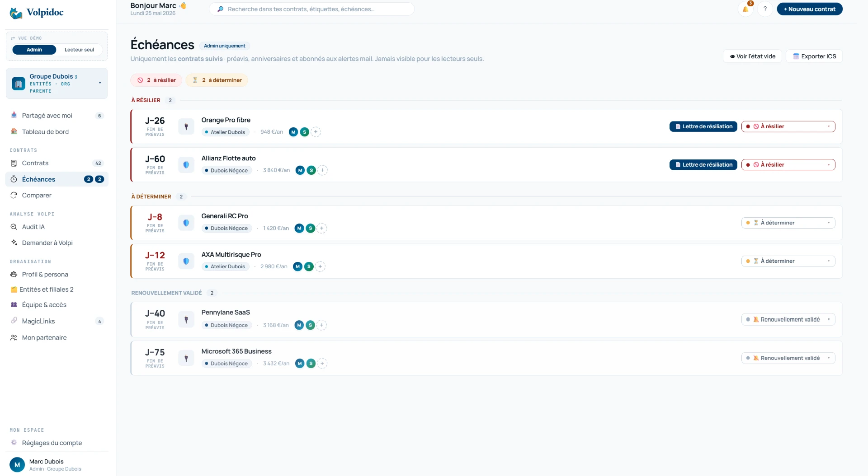Click the shield icon for AXA Multirisque Pro

pos(186,261)
